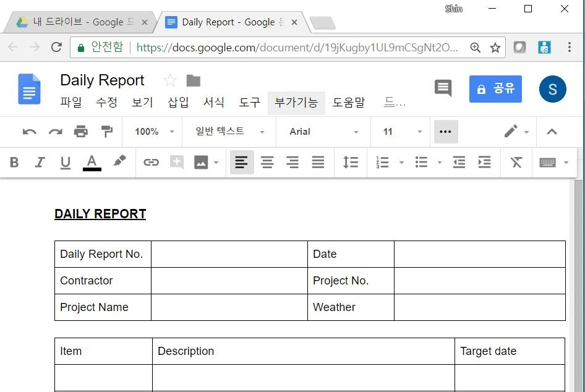Click the empty cell beside Date
Screen dimensions: 585x392
point(480,254)
